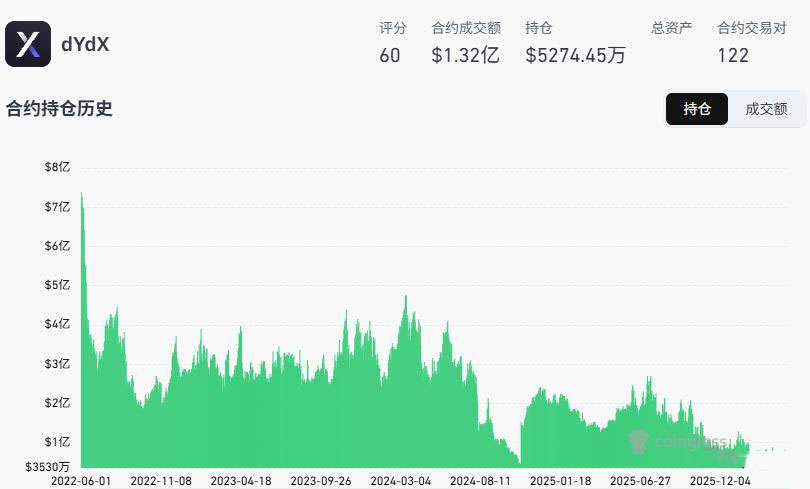Click the $4亿 y-axis label
The height and width of the screenshot is (489, 810).
click(x=57, y=324)
